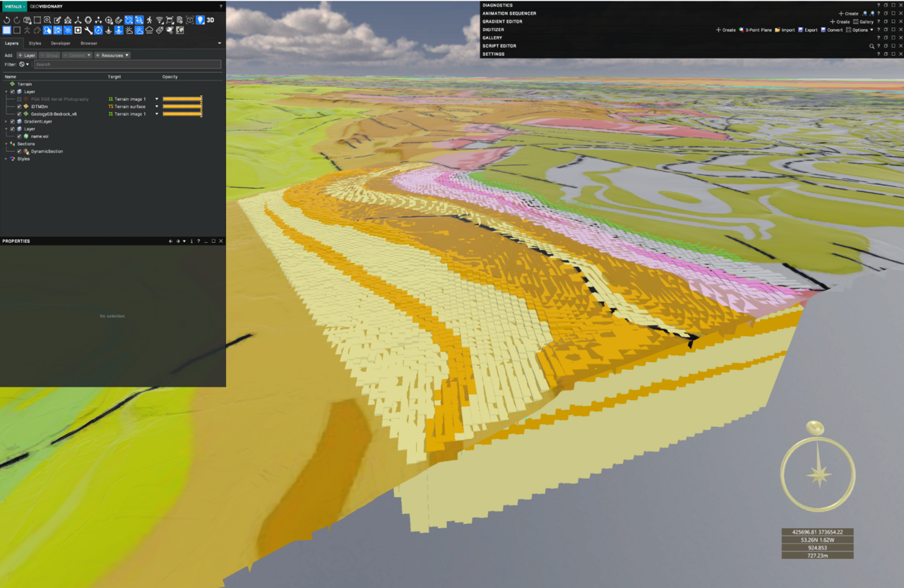Click the magnet snapping icon

(119, 20)
